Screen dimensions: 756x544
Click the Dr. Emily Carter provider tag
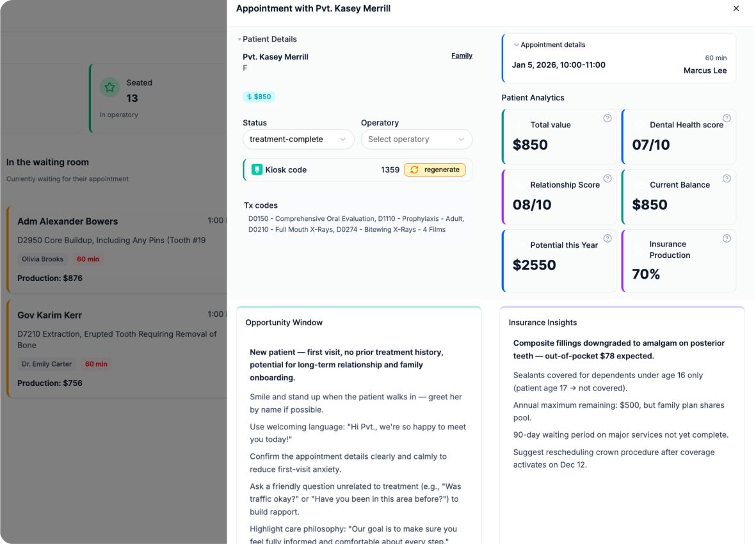tap(47, 364)
